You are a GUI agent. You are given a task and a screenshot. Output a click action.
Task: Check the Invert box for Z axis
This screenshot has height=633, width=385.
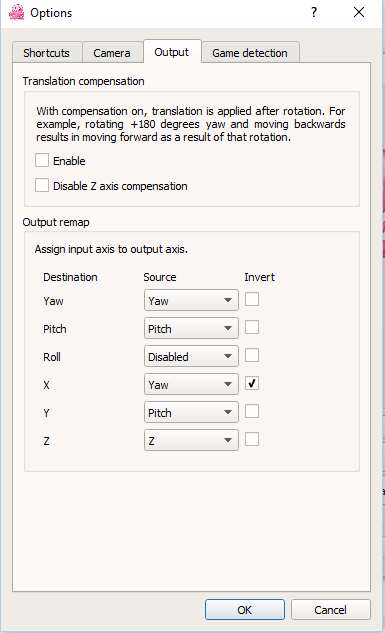(252, 439)
